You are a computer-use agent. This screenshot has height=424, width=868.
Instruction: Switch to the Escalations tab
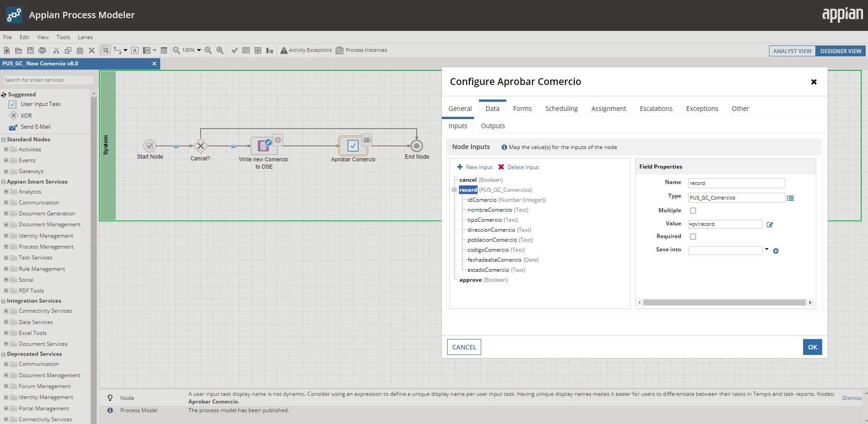656,109
